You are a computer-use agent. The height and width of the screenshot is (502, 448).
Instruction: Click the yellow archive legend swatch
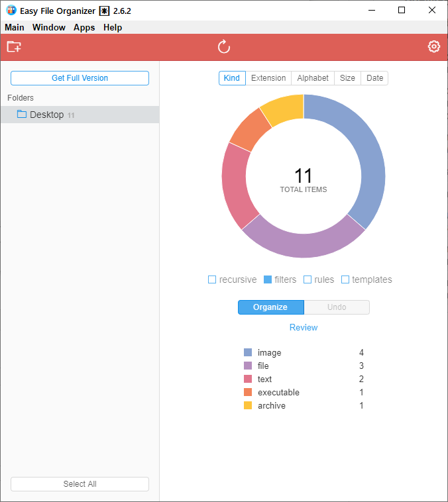[248, 405]
